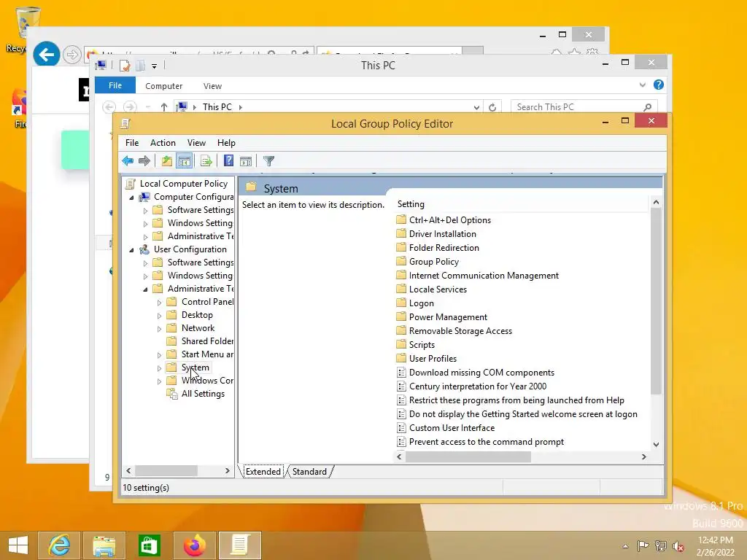Viewport: 747px width, 560px height.
Task: Click the Help question mark toolbar icon
Action: pyautogui.click(x=228, y=161)
